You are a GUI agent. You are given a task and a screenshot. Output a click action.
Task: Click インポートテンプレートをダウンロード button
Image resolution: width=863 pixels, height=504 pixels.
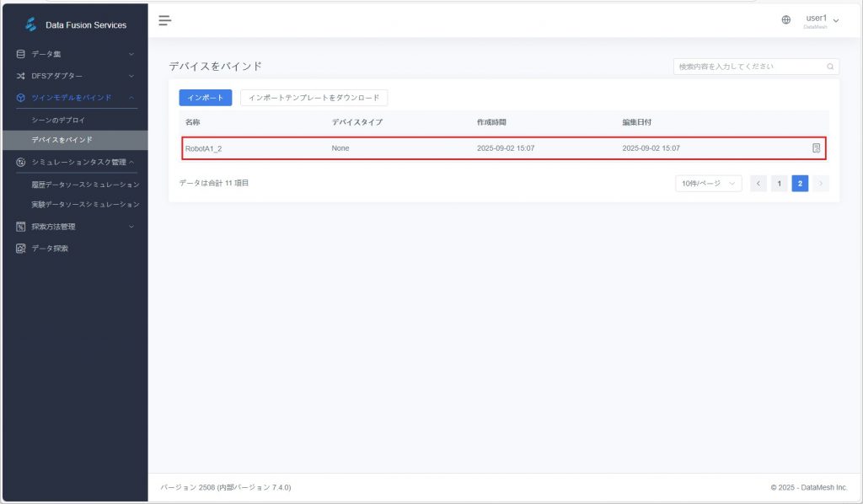pos(314,98)
